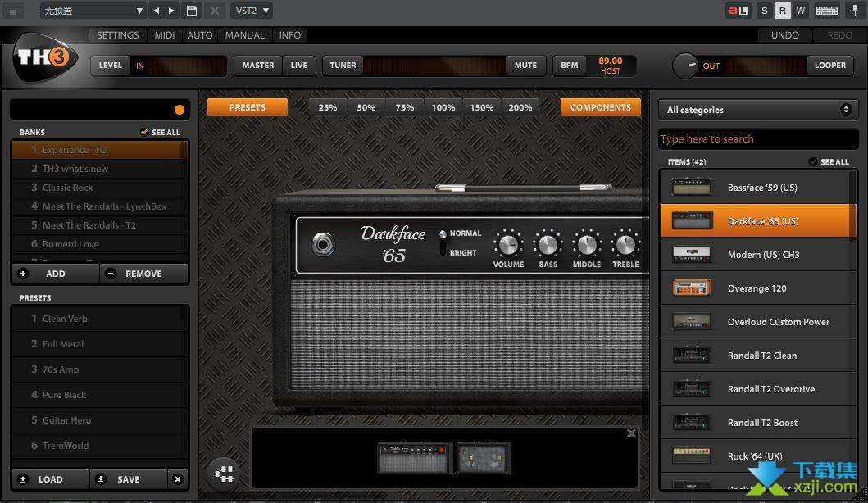Toggle the items SEE ALL checkbox

pyautogui.click(x=812, y=161)
